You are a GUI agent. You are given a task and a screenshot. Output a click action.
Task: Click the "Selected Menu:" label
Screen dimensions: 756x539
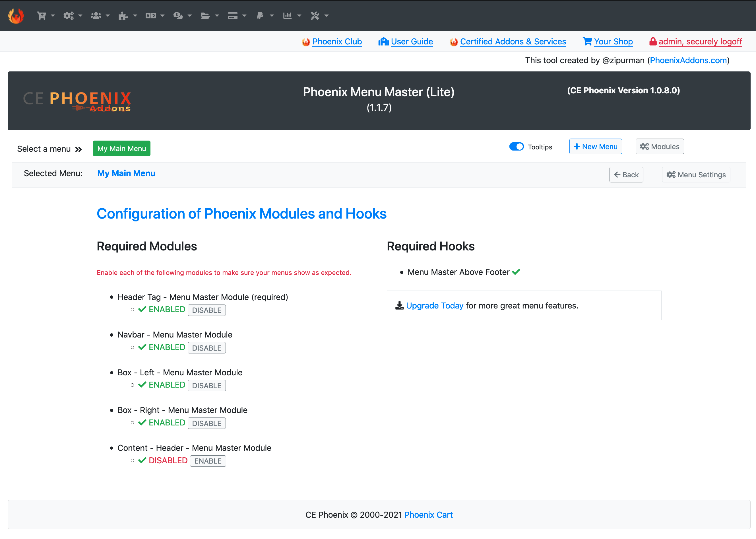point(53,173)
